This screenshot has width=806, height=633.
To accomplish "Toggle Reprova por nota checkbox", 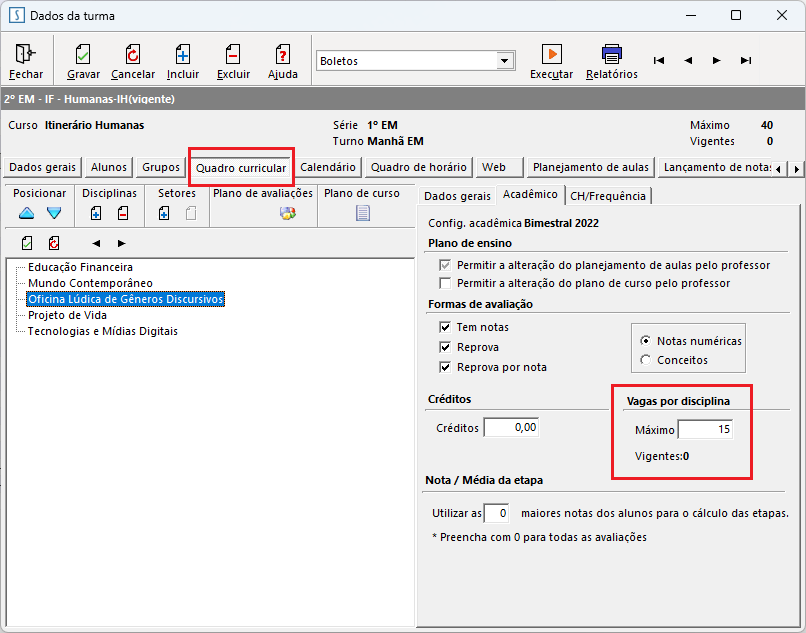I will (445, 367).
